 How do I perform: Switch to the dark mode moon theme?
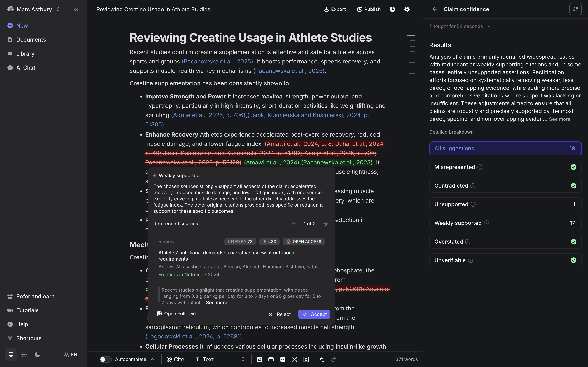(x=37, y=354)
